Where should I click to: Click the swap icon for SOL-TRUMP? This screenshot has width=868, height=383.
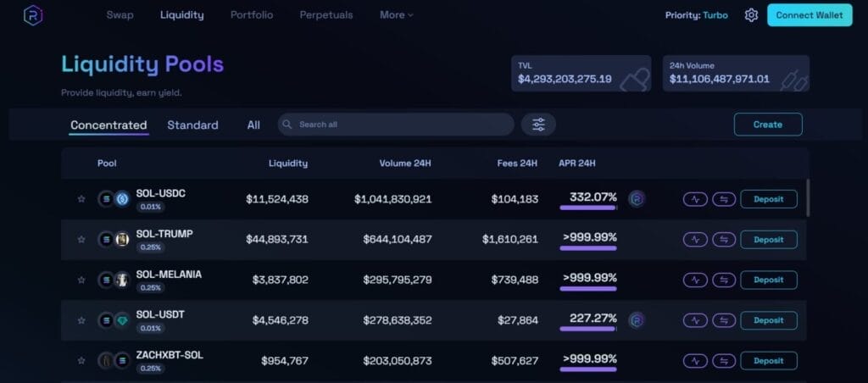click(724, 239)
